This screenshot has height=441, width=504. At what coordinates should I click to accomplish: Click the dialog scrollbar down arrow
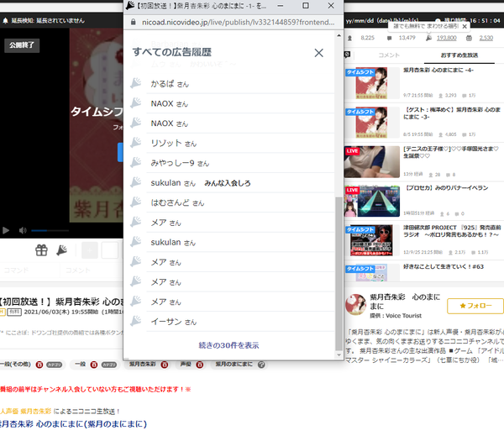(x=339, y=354)
